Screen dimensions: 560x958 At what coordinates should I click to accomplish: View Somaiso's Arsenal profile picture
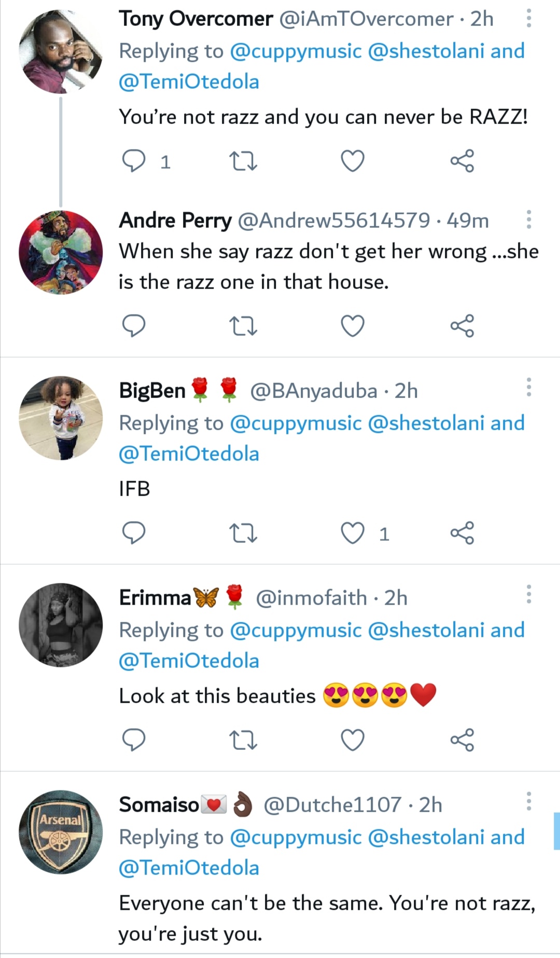point(61,832)
